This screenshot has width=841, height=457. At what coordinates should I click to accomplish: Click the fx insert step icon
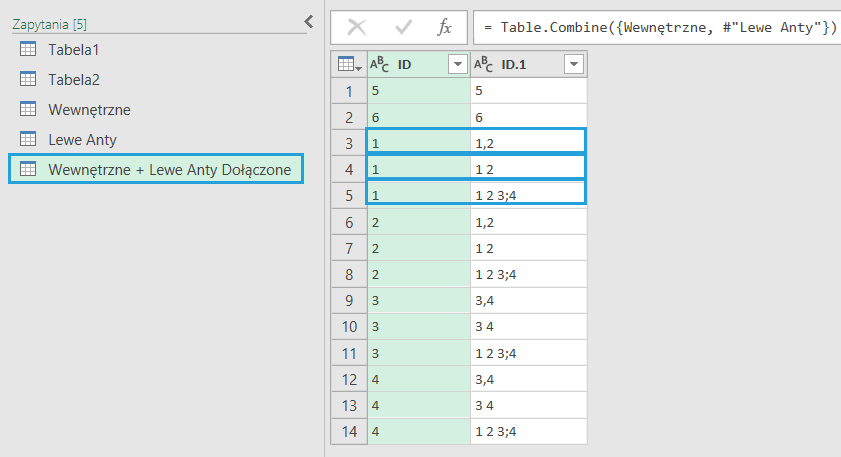pos(445,27)
